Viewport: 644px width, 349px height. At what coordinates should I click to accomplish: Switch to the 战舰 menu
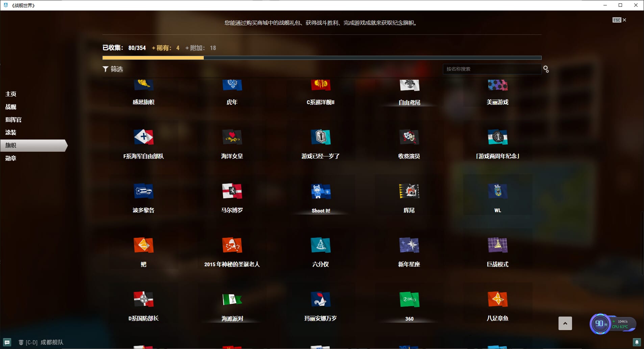pos(11,107)
